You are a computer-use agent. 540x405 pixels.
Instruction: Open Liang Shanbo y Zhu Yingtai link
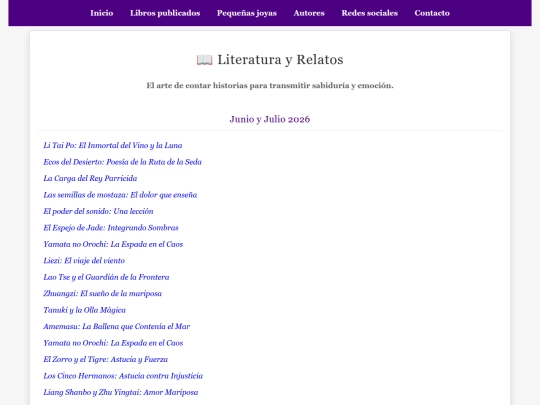click(x=121, y=392)
